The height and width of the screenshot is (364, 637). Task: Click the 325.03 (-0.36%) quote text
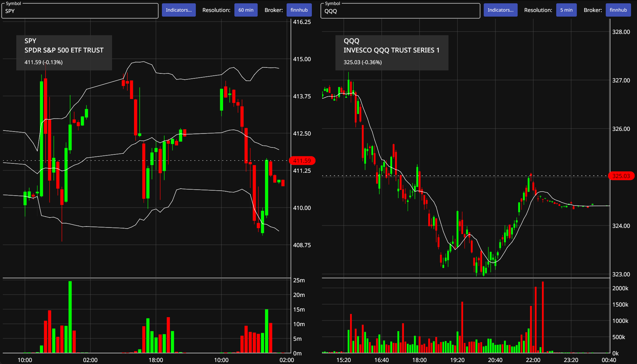(x=363, y=62)
